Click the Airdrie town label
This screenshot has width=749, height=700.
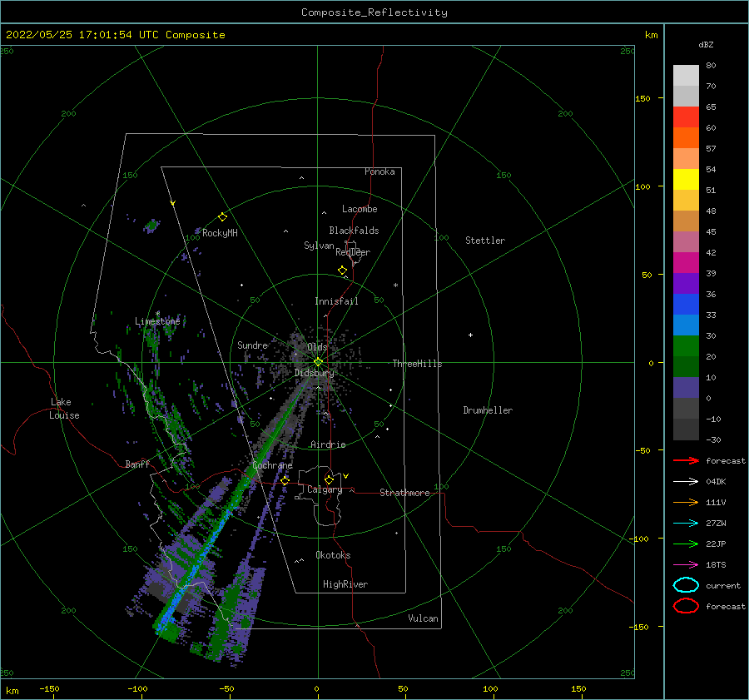[x=328, y=444]
